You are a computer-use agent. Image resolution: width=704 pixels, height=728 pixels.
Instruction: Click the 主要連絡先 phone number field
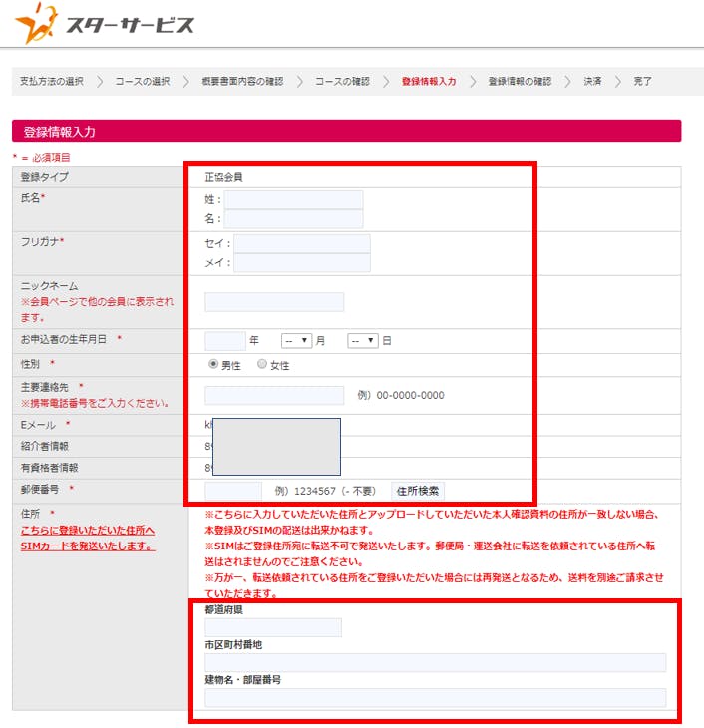[x=274, y=395]
